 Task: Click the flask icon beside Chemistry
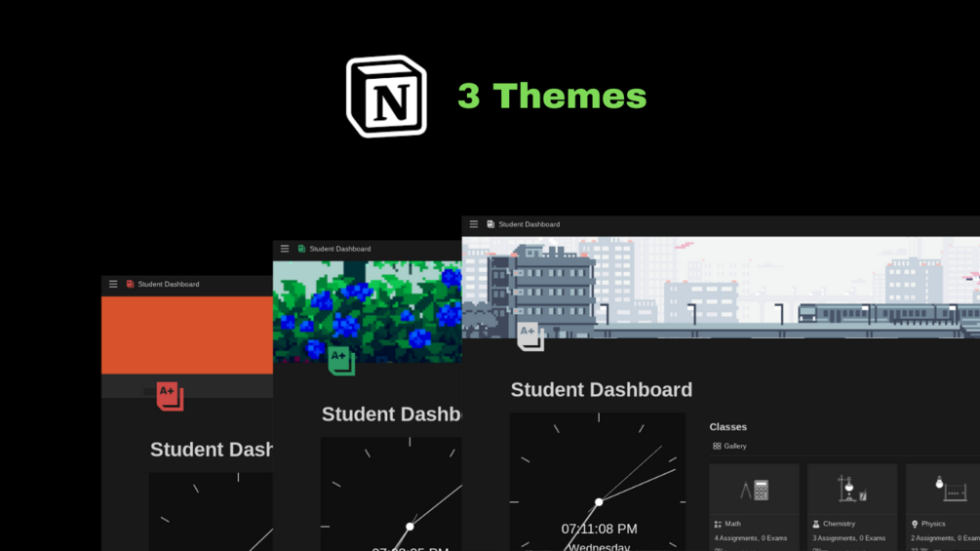(x=816, y=524)
